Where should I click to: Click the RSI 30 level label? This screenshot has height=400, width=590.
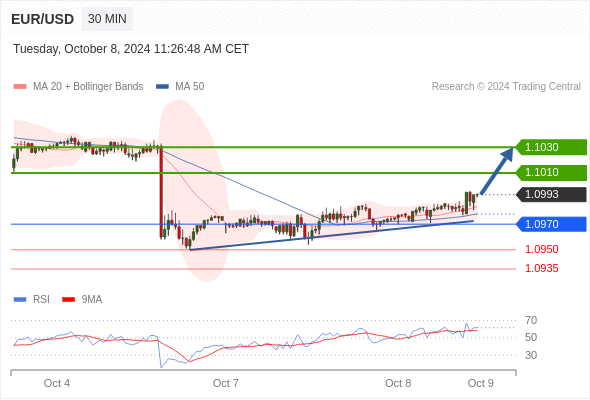(x=531, y=355)
